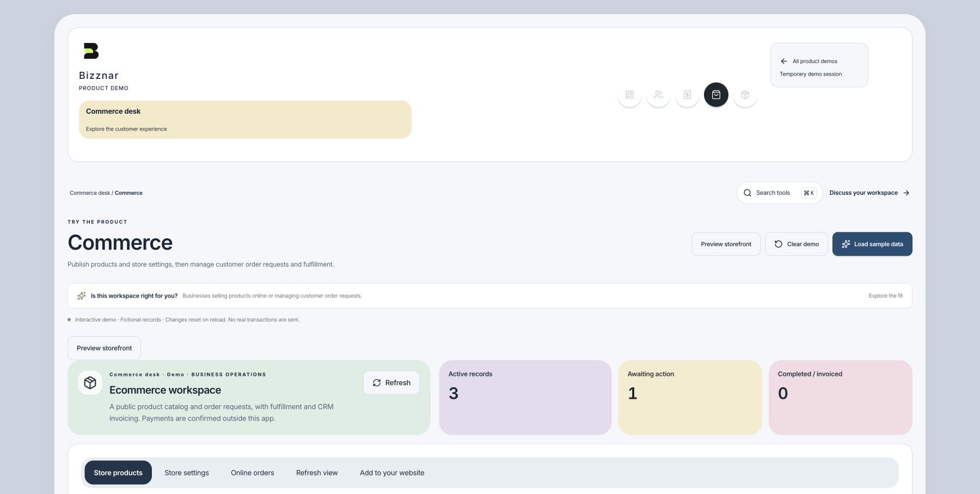The image size is (980, 494).
Task: Select the active shopping bag commerce icon
Action: pos(716,95)
